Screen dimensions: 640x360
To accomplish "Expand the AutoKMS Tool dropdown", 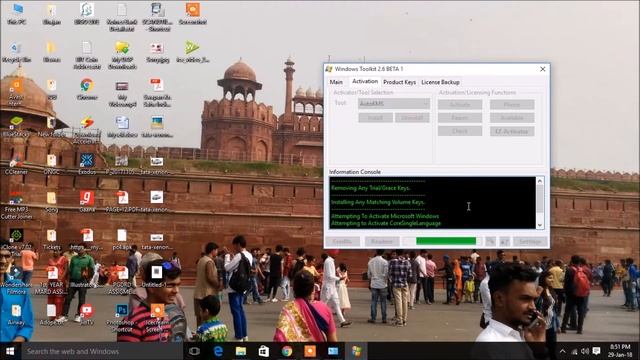I will click(x=394, y=104).
